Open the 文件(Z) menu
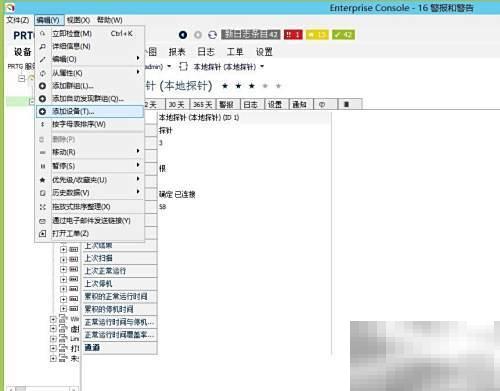This screenshot has height=391, width=500. tap(18, 20)
